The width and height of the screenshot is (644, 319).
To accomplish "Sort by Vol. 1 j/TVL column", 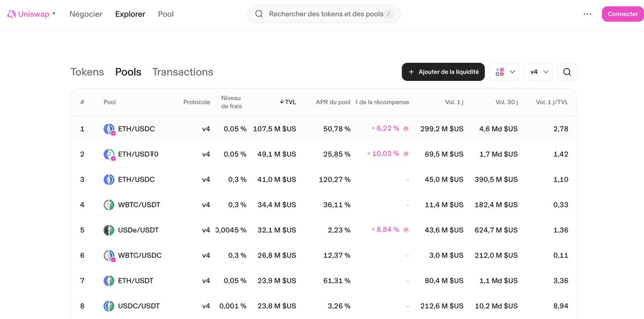I will (x=552, y=102).
